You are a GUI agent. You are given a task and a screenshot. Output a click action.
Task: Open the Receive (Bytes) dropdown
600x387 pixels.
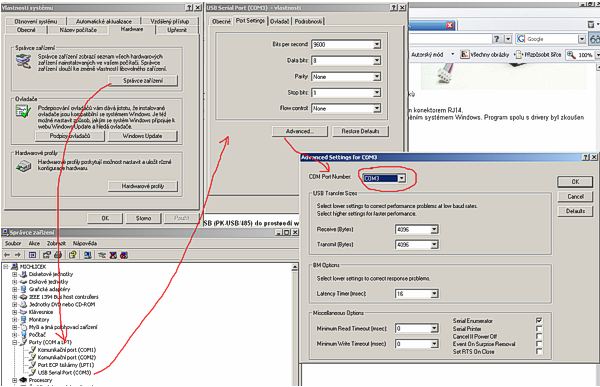tap(434, 230)
